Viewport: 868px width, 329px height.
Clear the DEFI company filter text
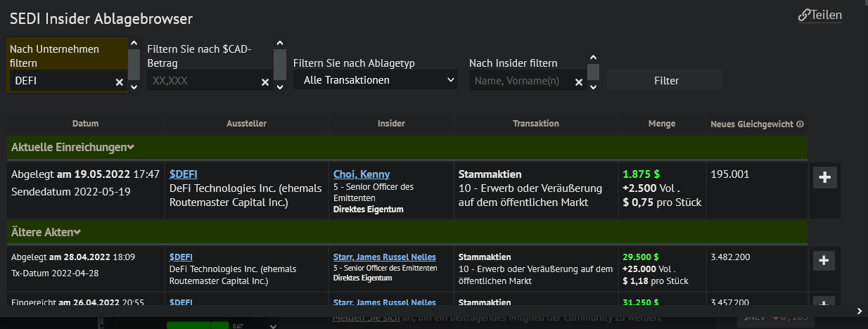pos(120,82)
